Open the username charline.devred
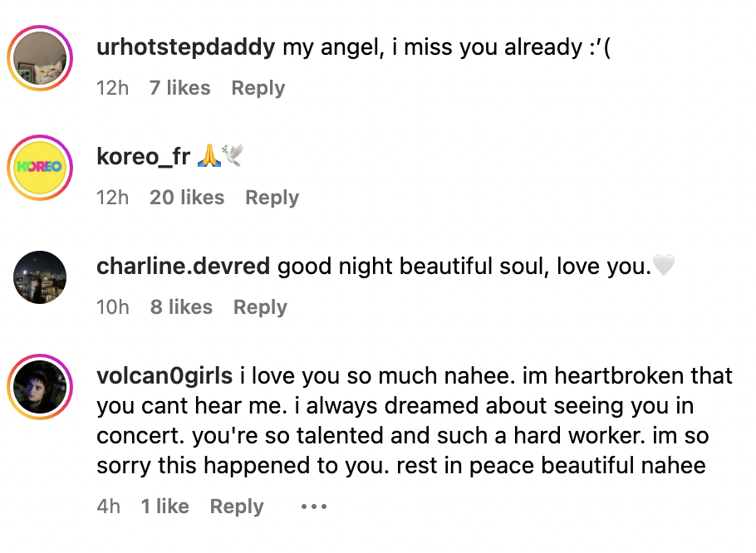Viewport: 756px width, 553px height. (183, 266)
